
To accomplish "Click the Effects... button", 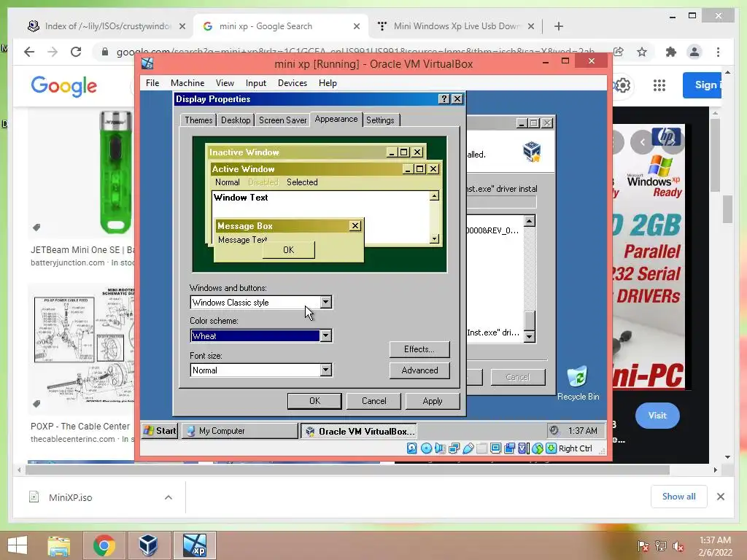I will coord(419,349).
